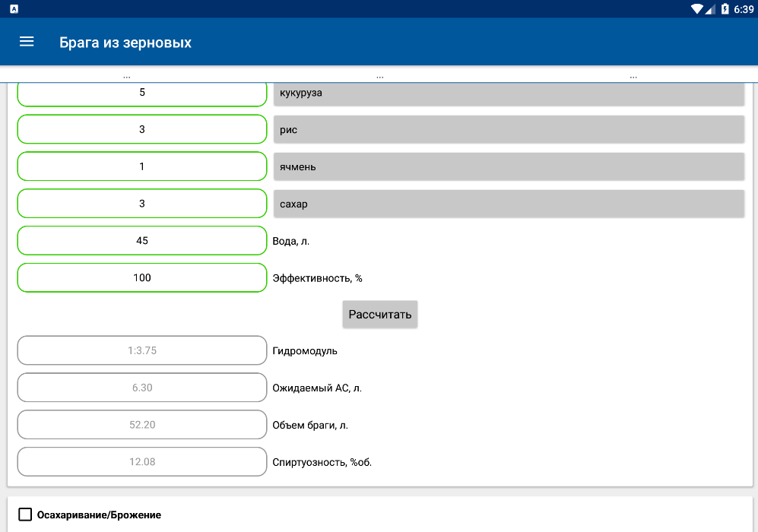Viewport: 758px width, 532px height.
Task: Tap the Wi-Fi status icon
Action: pyautogui.click(x=696, y=8)
